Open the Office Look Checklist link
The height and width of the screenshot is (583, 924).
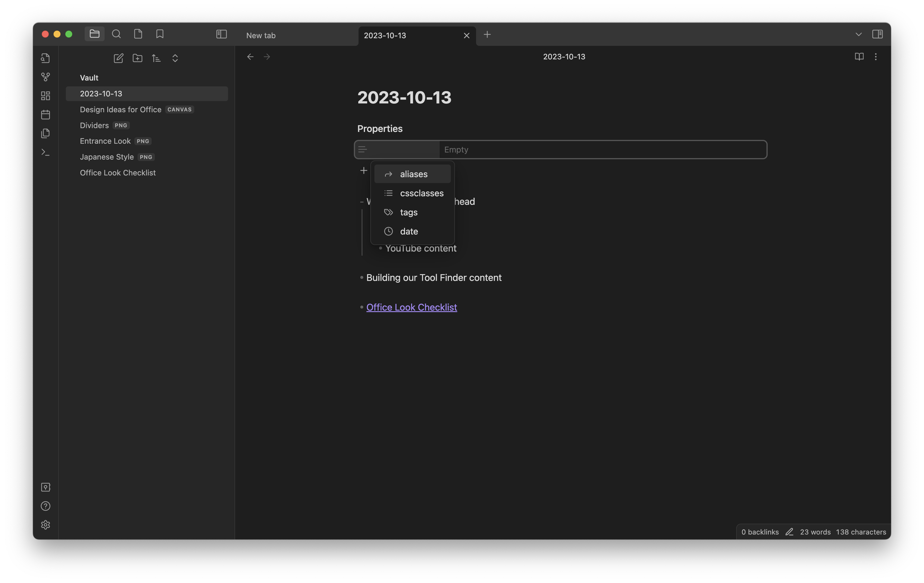click(x=411, y=307)
